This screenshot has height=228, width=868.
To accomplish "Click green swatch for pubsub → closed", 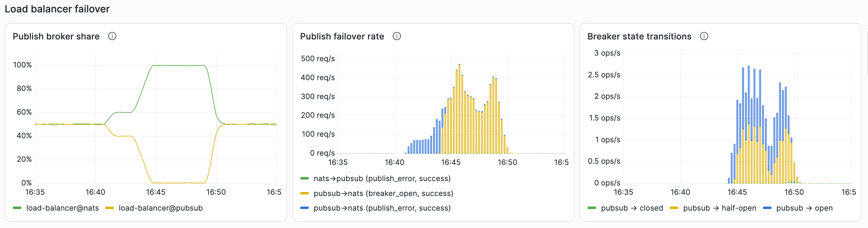I will click(x=592, y=208).
